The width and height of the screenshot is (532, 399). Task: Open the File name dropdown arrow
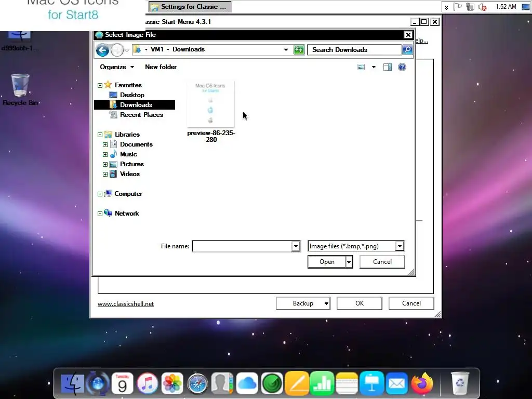point(296,246)
